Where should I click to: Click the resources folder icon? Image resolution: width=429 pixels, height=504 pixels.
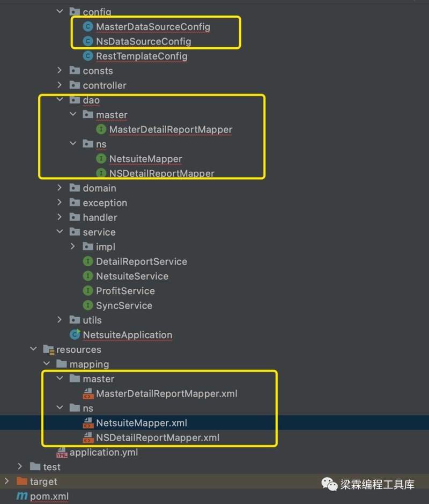[48, 349]
